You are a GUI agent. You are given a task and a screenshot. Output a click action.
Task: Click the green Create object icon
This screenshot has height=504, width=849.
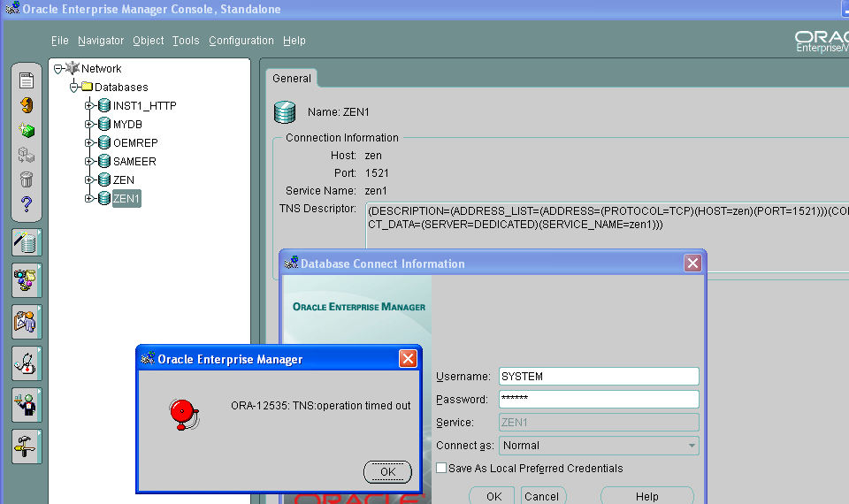27,130
